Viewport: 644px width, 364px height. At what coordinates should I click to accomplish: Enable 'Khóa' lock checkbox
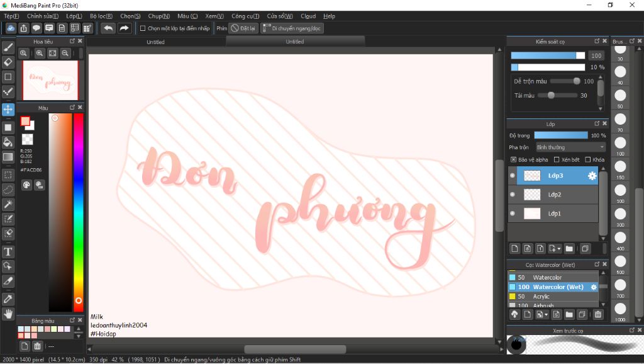(x=588, y=159)
